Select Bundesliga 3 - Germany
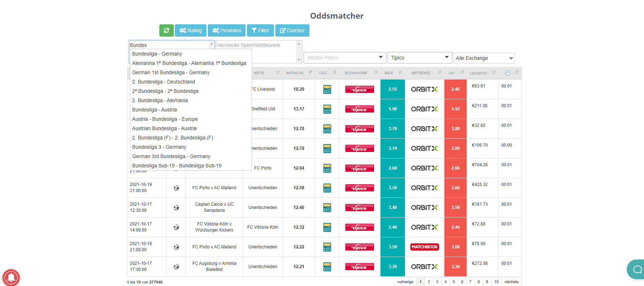The height and width of the screenshot is (286, 644). (x=191, y=147)
